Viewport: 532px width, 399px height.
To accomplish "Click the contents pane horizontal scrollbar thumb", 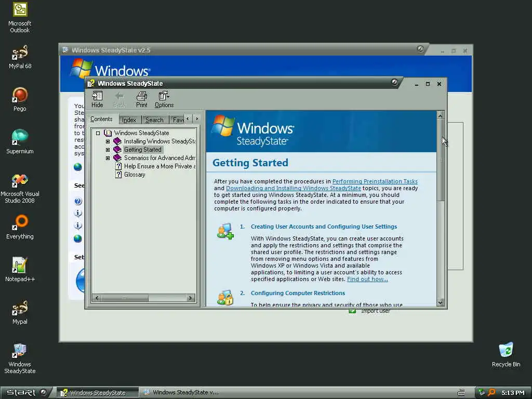I will point(125,298).
